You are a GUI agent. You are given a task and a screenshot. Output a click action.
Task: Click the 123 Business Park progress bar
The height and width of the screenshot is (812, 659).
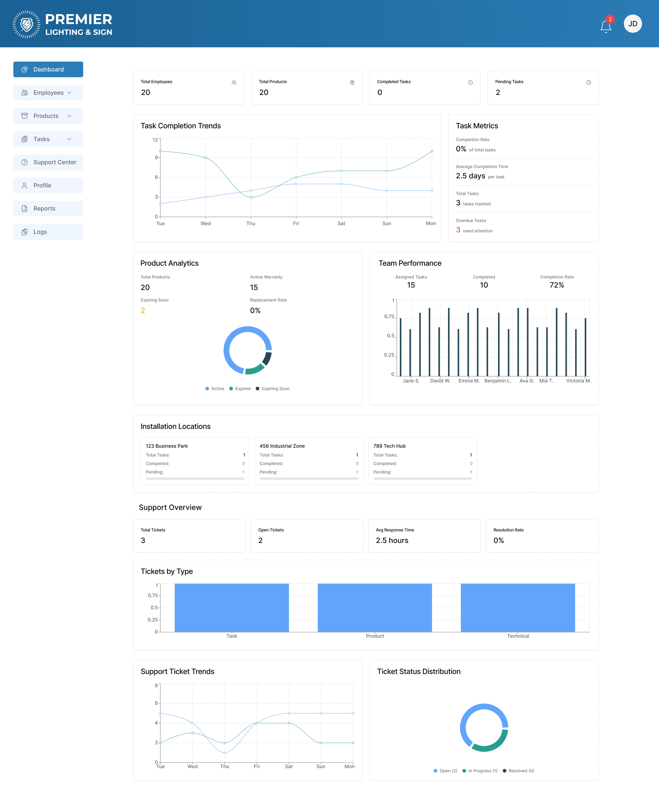click(195, 479)
